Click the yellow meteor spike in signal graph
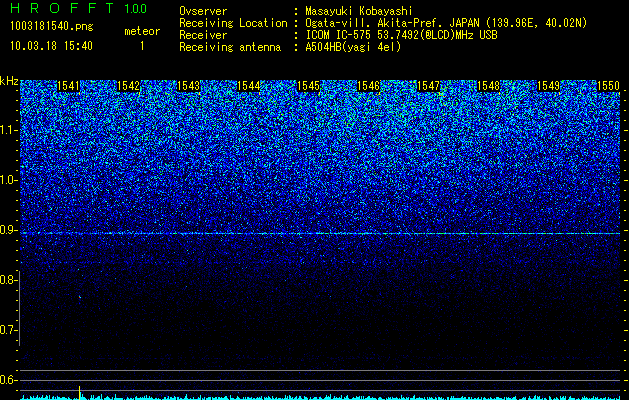The height and width of the screenshot is (400, 629). (79, 392)
